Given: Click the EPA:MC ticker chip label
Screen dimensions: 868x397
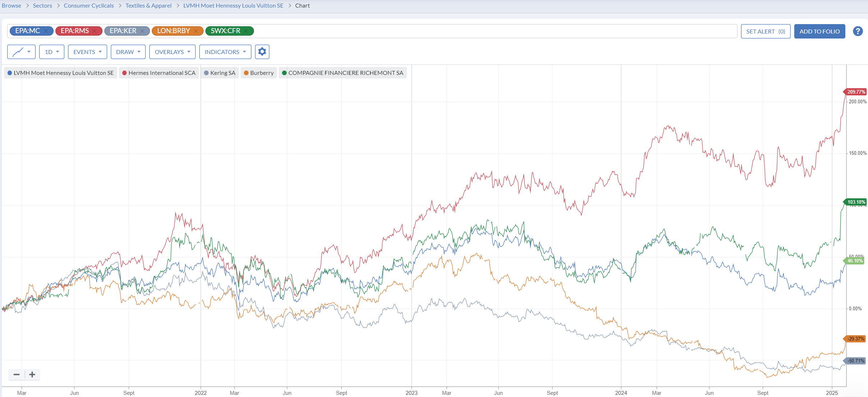Looking at the screenshot, I should (x=27, y=31).
